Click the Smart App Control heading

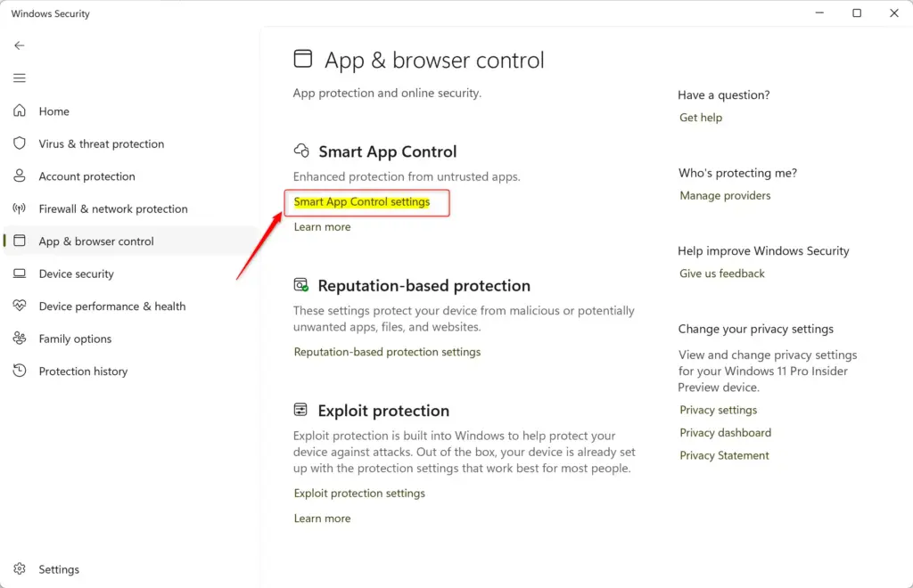[x=387, y=151]
